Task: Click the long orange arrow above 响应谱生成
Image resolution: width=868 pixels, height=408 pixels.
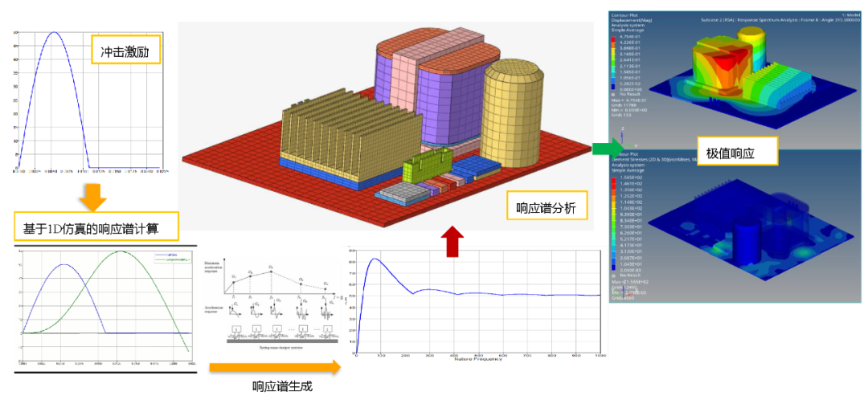Action: coord(275,366)
